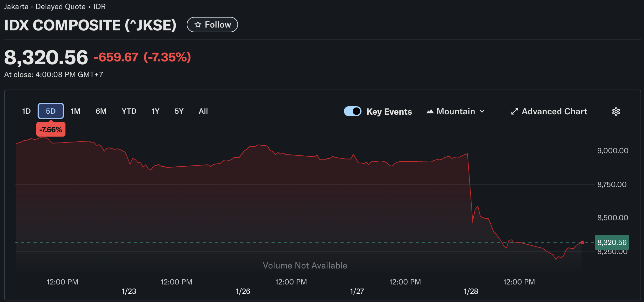Click the expand arrows icon for Advanced Chart

click(x=514, y=112)
